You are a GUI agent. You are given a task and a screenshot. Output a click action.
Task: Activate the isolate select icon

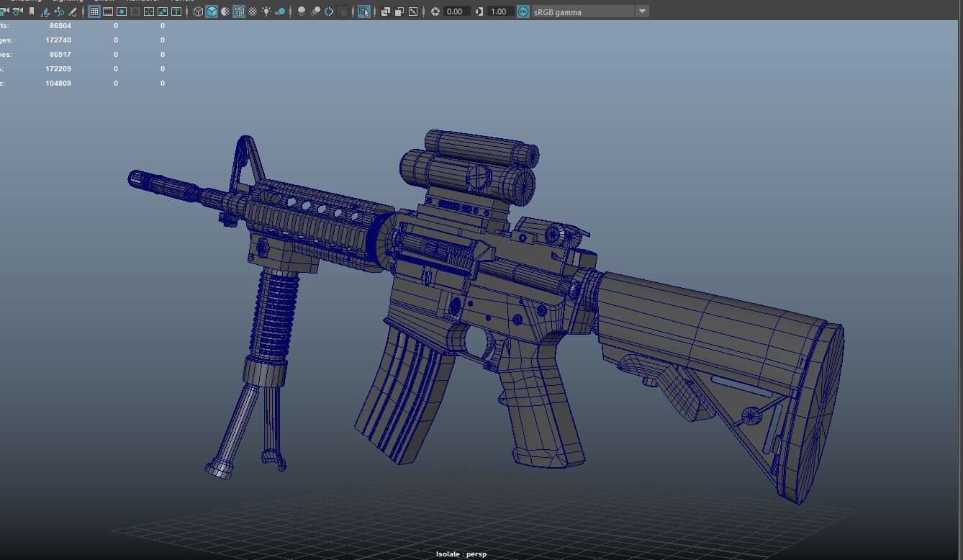(363, 11)
